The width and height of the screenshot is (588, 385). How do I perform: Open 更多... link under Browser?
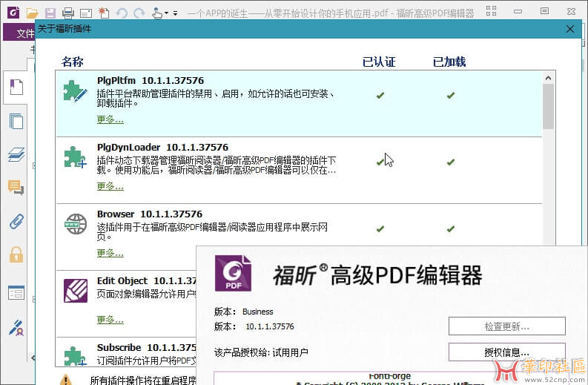pyautogui.click(x=110, y=253)
